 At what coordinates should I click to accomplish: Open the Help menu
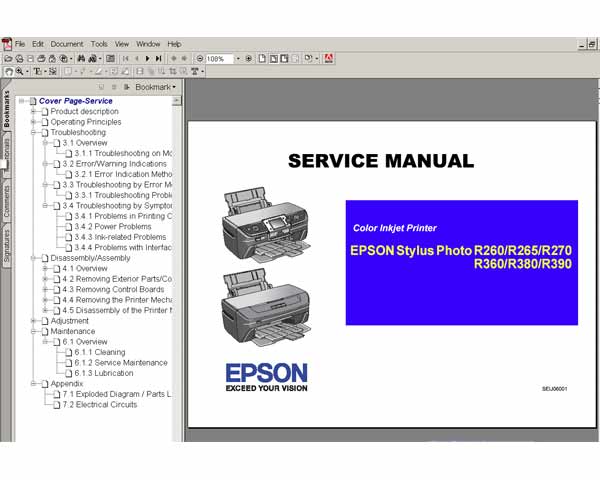174,44
